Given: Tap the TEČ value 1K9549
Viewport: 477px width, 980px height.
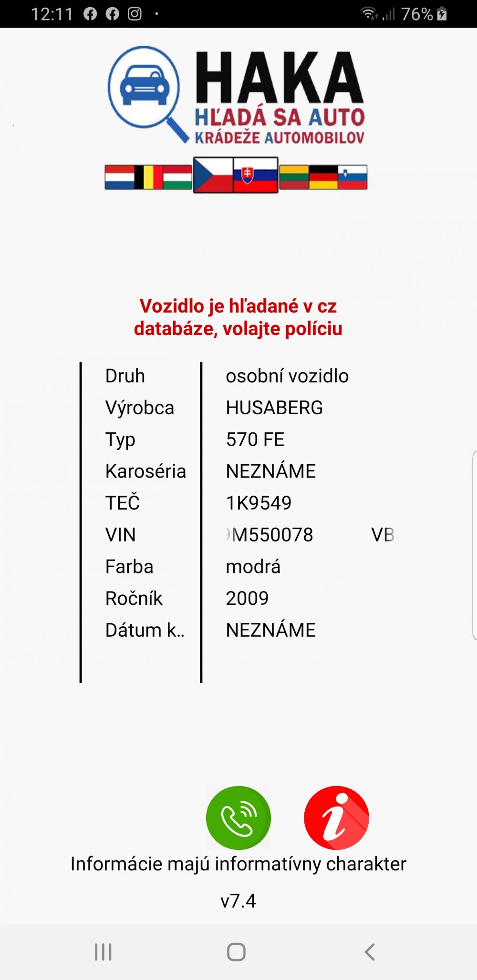Looking at the screenshot, I should tap(259, 503).
